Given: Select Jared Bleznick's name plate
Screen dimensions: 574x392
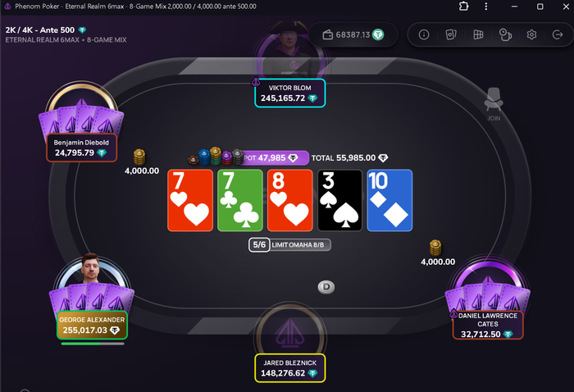Looking at the screenshot, I should [x=290, y=368].
